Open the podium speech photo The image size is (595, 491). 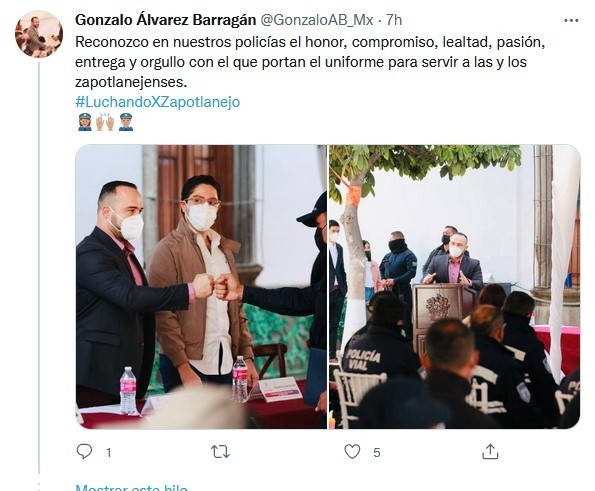455,286
